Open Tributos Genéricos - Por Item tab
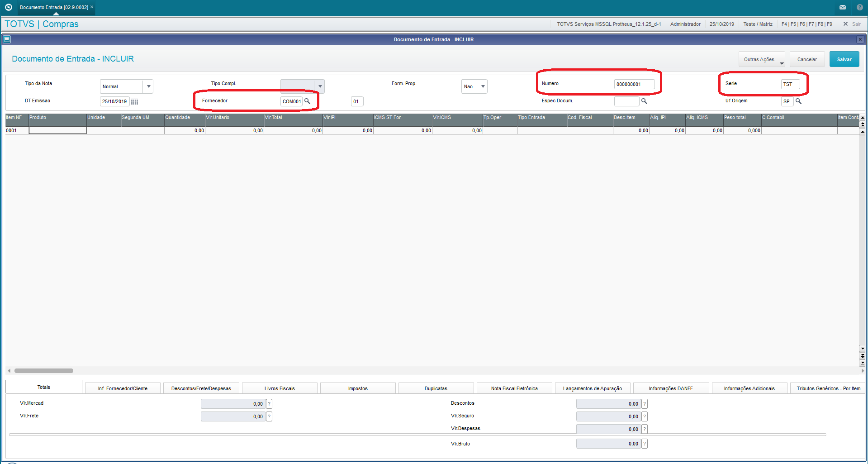Screen dimensions: 868x464 tap(828, 388)
